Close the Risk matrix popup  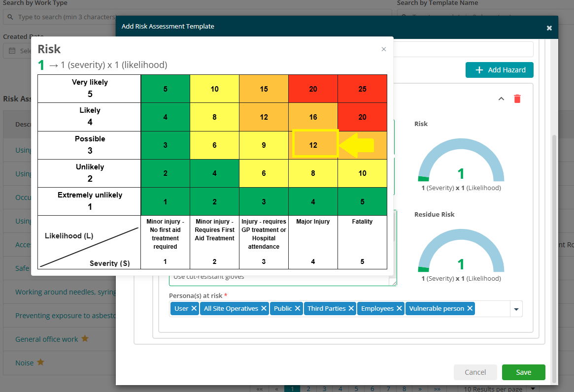pos(384,49)
